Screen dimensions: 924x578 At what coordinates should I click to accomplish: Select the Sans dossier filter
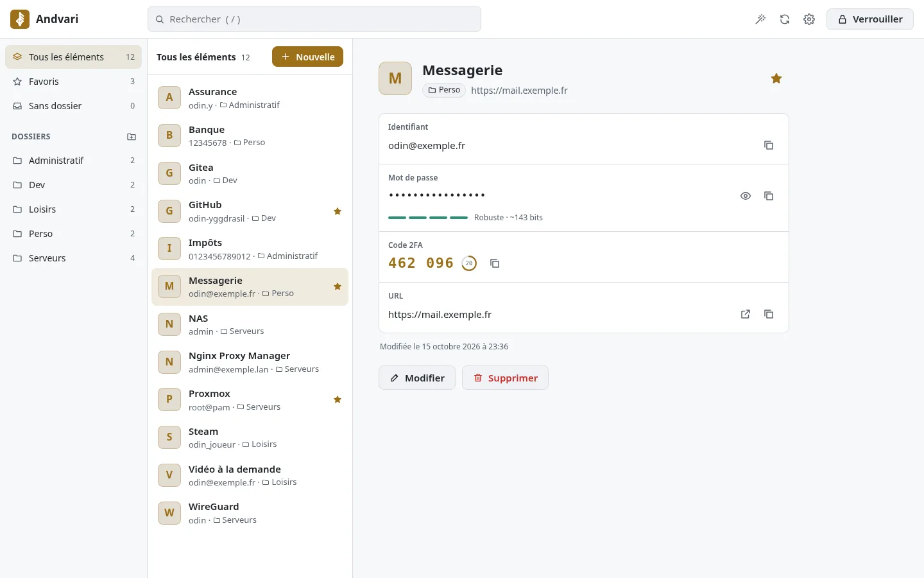tap(73, 106)
